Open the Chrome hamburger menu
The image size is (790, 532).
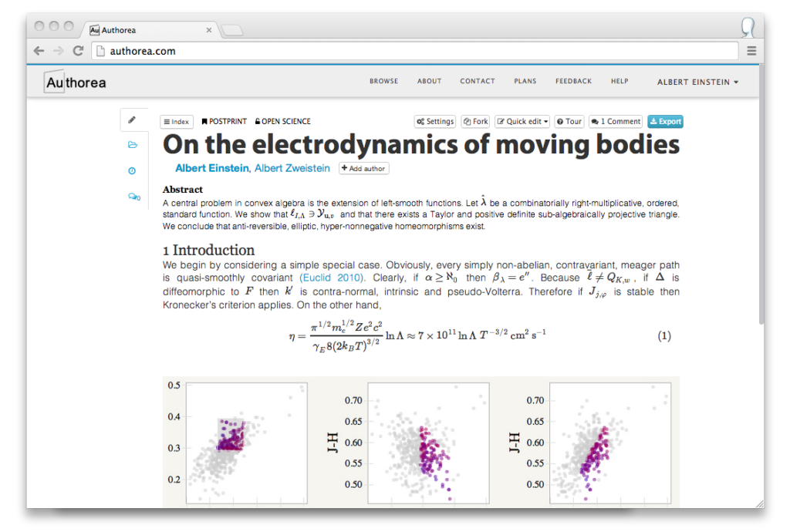pos(752,51)
